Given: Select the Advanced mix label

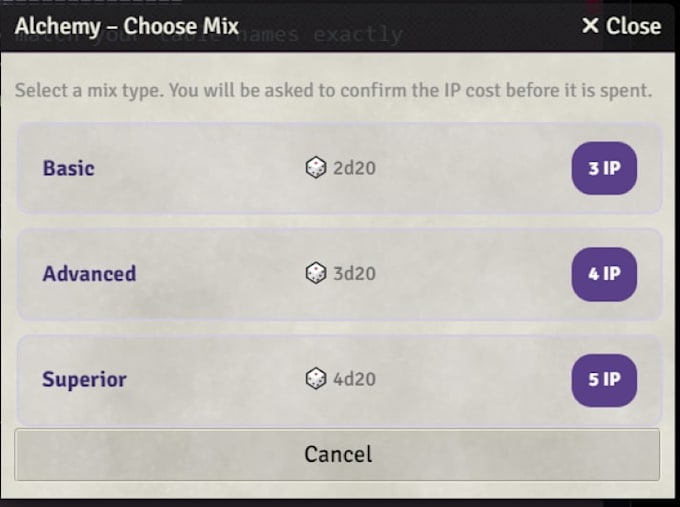Looking at the screenshot, I should coord(89,274).
